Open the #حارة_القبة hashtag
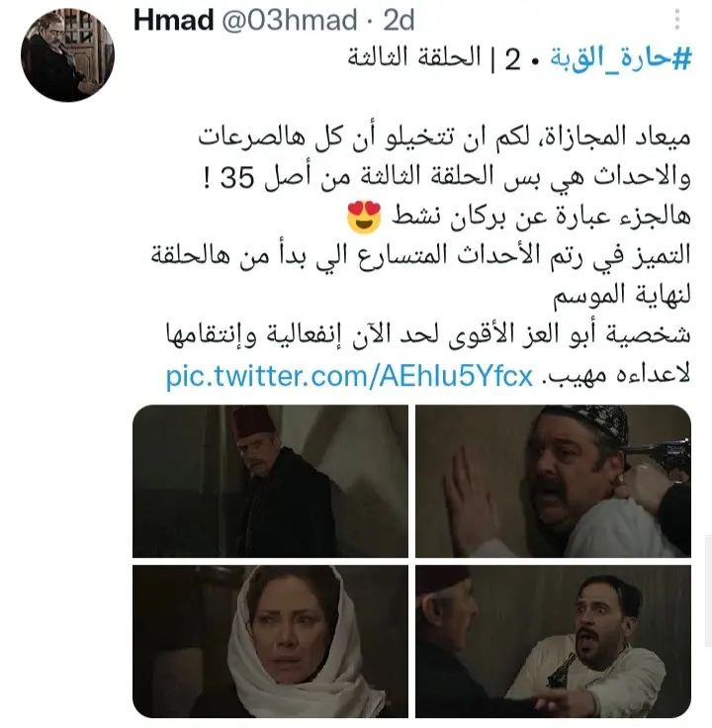 pyautogui.click(x=621, y=59)
